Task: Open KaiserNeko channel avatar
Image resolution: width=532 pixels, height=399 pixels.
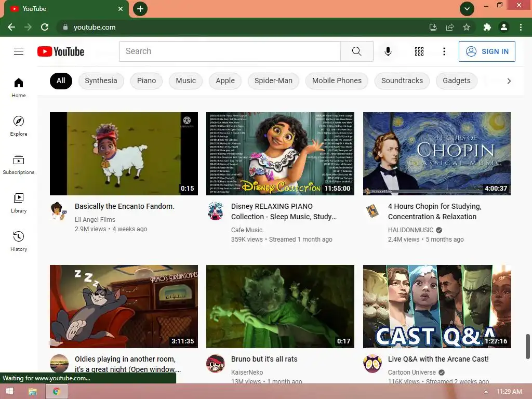Action: point(216,364)
